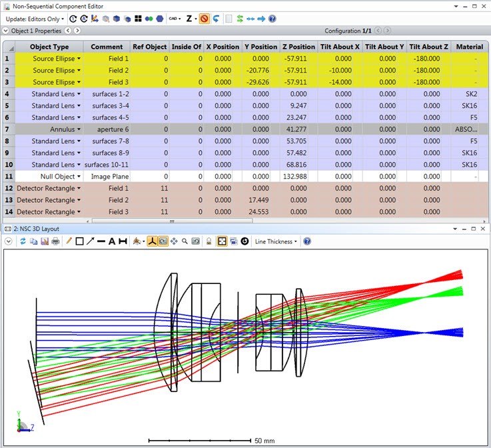Viewport: 491px width, 448px height.
Task: Select the text (A) annotation tool
Action: (x=112, y=241)
